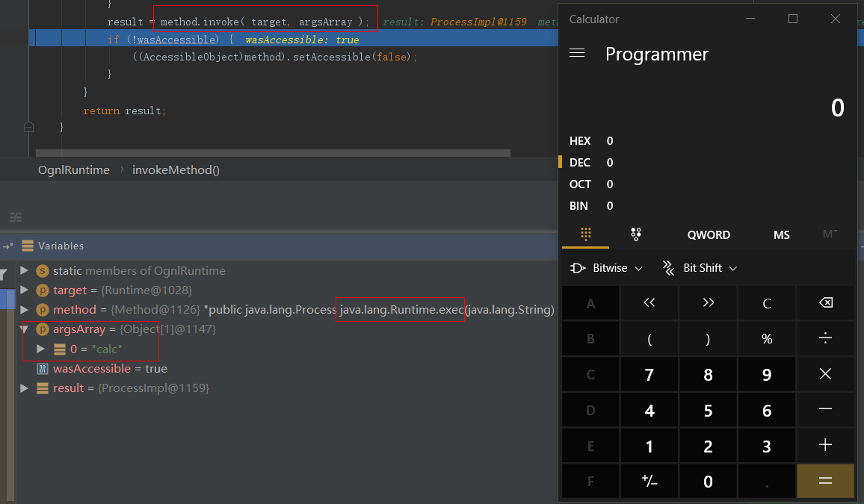The width and height of the screenshot is (864, 504).
Task: Click OgnlRuntime in the breadcrumb
Action: tap(74, 169)
